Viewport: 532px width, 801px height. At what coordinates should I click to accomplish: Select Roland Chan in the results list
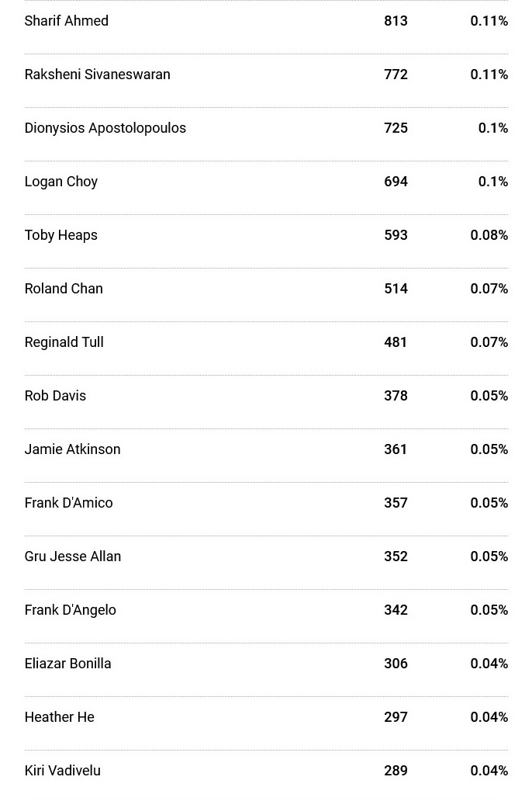point(64,289)
